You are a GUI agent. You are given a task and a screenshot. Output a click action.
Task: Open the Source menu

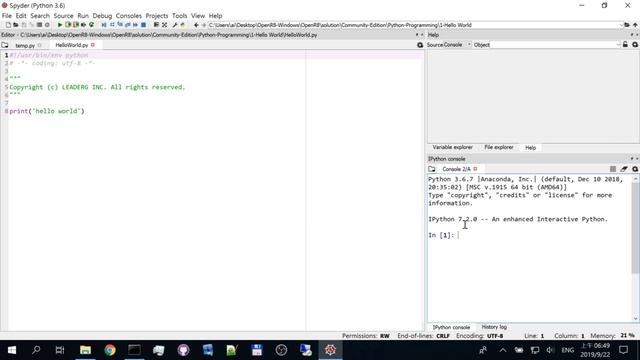coord(64,16)
